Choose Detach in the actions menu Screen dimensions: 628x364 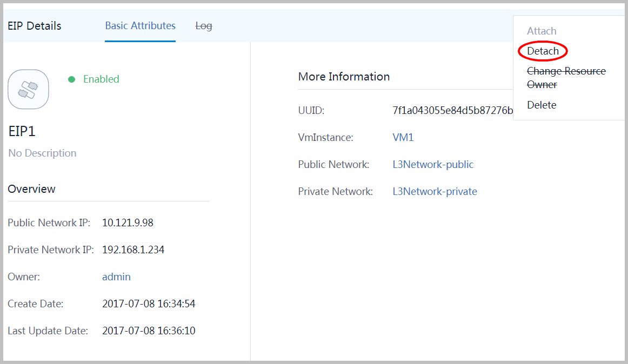point(543,51)
